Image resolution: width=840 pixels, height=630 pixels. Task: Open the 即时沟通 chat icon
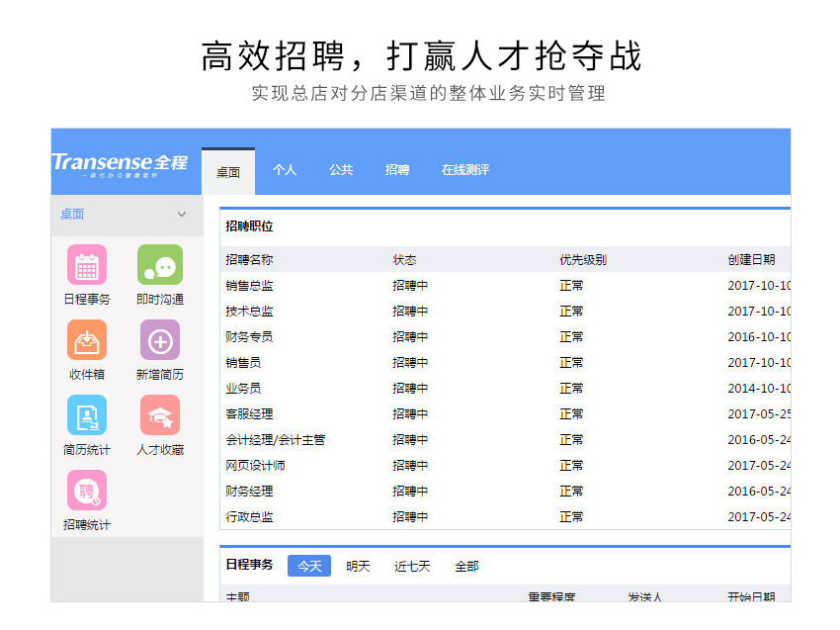[x=160, y=265]
